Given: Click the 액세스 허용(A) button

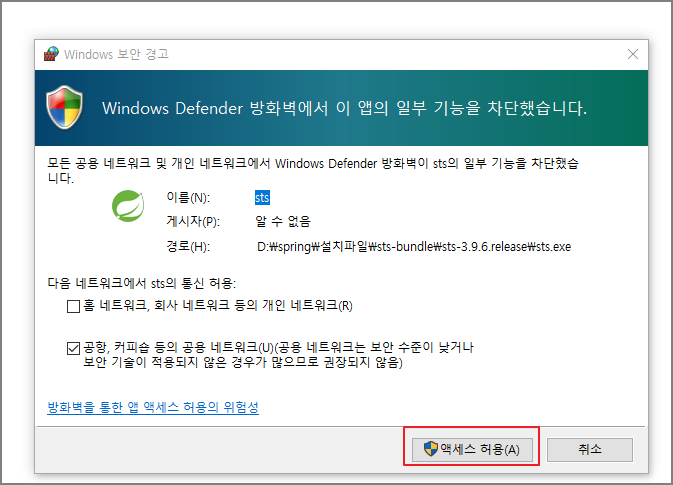Looking at the screenshot, I should point(472,449).
